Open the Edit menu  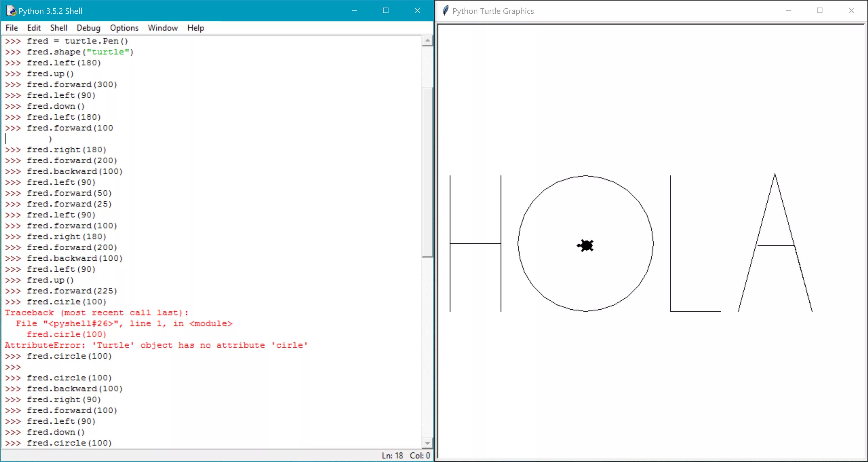pos(34,28)
